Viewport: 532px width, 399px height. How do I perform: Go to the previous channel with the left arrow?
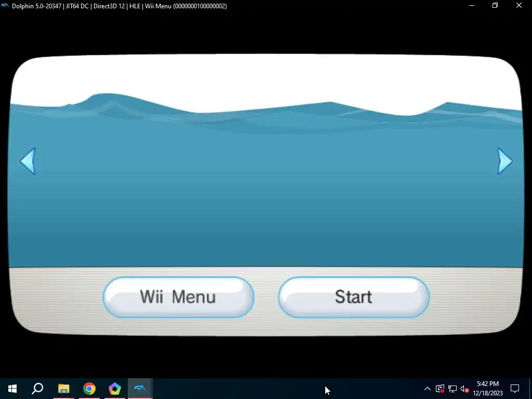tap(28, 161)
